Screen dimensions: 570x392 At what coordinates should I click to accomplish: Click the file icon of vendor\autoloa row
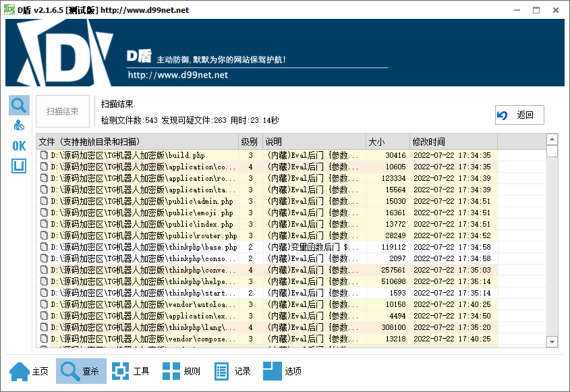(x=44, y=304)
